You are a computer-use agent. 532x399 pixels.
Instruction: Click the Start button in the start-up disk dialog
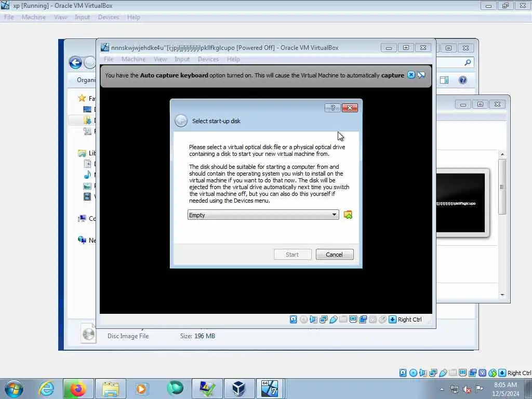pyautogui.click(x=292, y=255)
